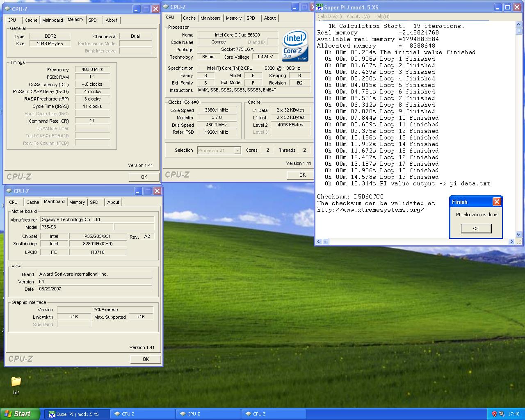The image size is (525, 420).
Task: Click the CPU-Z icon in the CPU window title bar
Action: 166,7
